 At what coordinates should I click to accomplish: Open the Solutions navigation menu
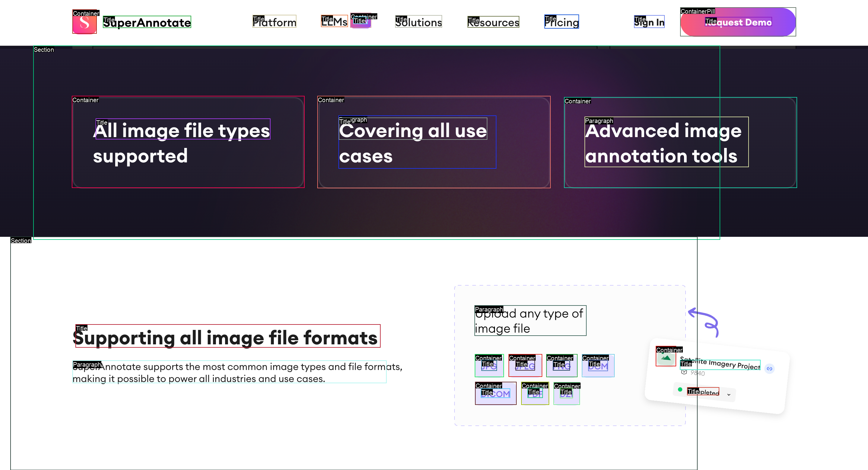coord(418,22)
